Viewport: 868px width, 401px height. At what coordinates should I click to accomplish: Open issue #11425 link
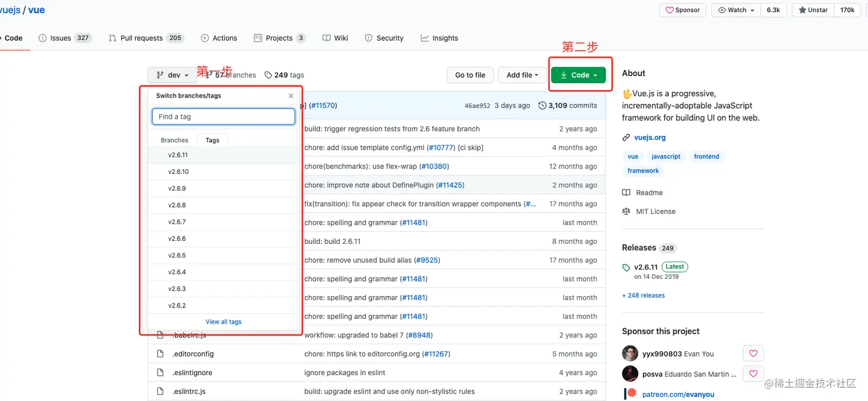click(x=450, y=185)
